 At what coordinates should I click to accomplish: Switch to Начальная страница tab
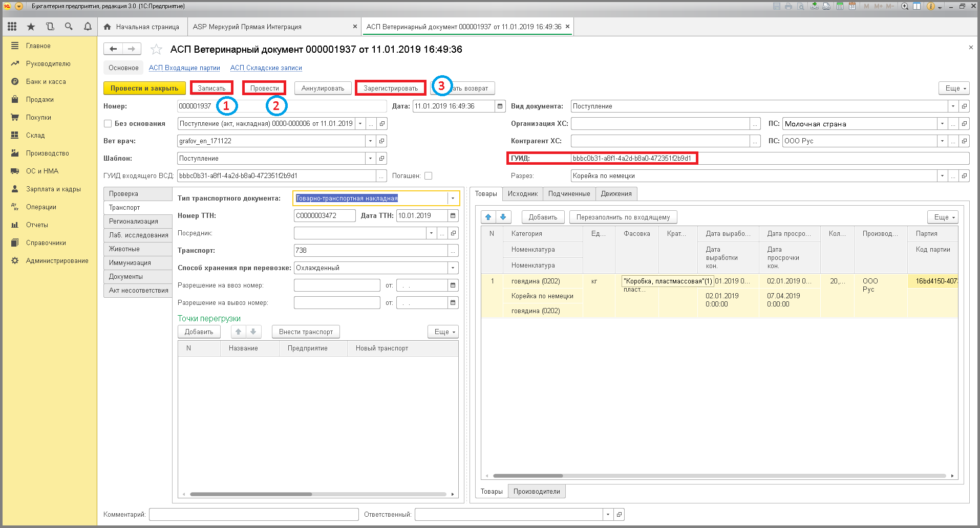[x=141, y=27]
